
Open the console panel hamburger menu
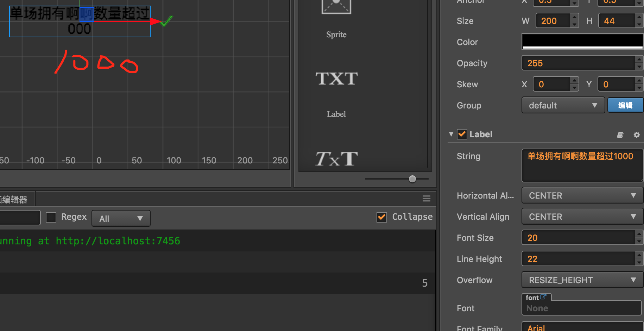point(427,199)
